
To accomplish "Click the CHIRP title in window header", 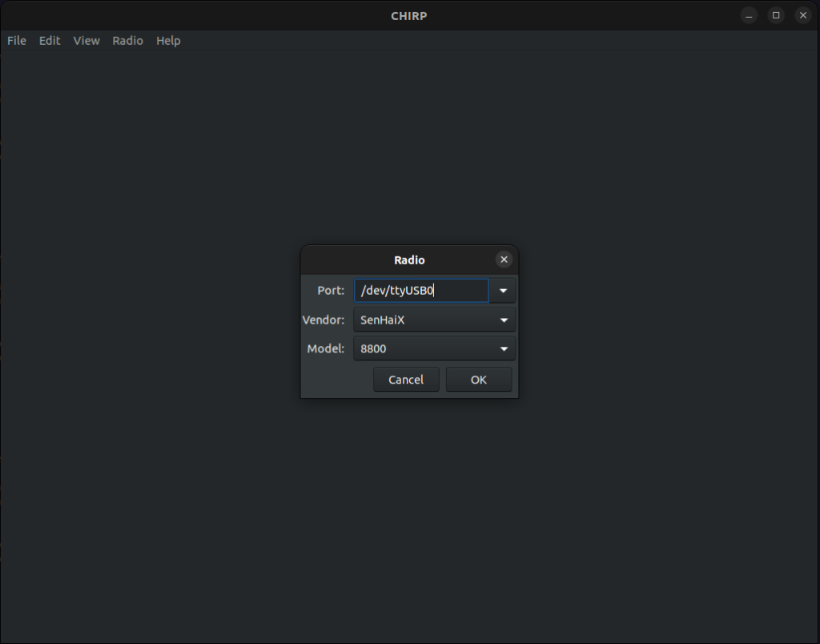I will [409, 16].
